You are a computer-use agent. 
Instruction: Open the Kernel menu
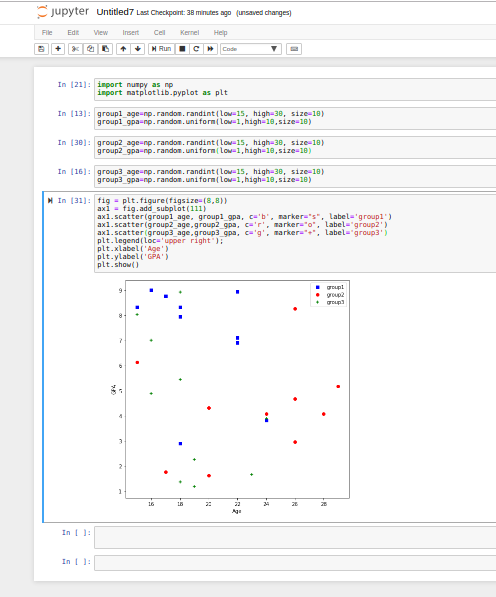coord(190,32)
